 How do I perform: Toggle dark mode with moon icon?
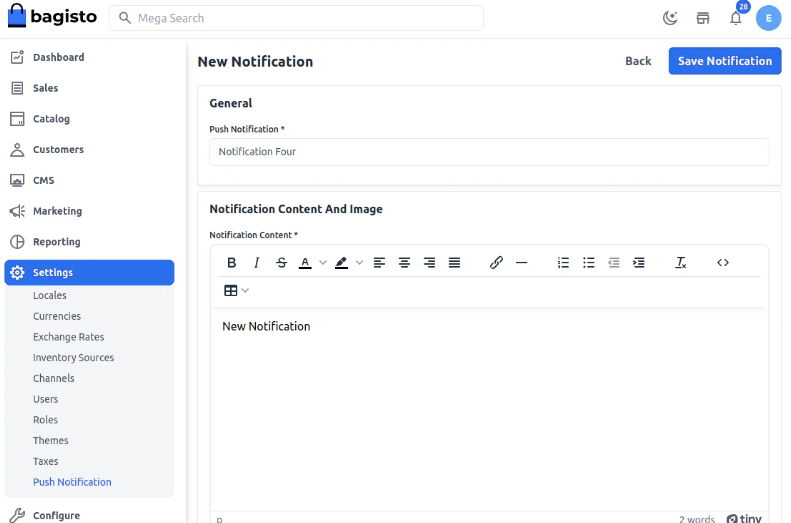(x=670, y=18)
